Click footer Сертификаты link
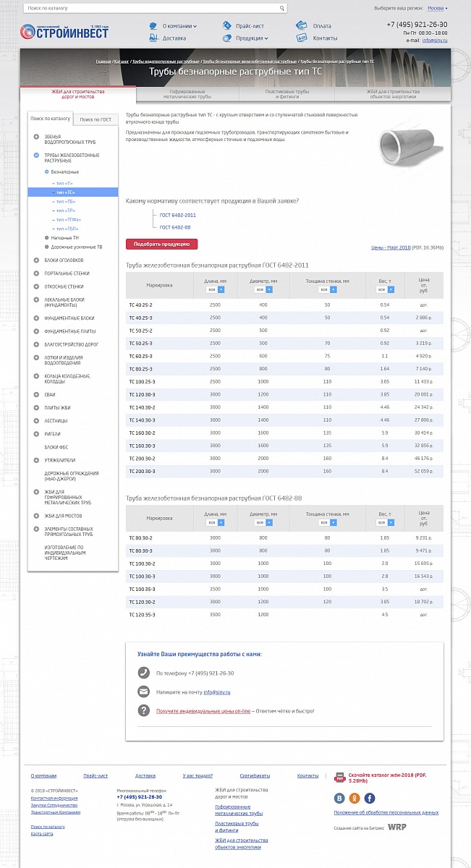The width and height of the screenshot is (471, 868). coord(255,775)
